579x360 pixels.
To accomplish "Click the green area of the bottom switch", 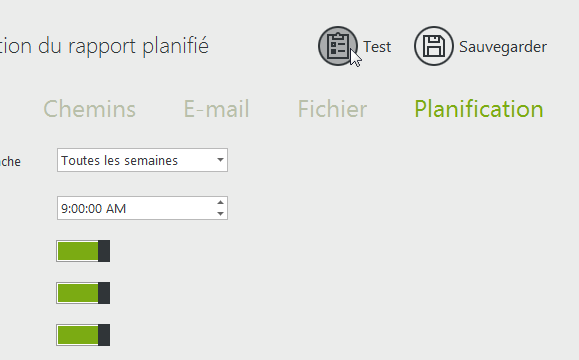I will point(78,335).
